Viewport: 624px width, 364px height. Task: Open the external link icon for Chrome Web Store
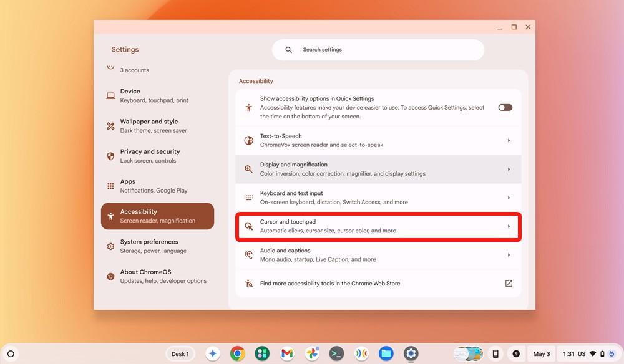(509, 284)
